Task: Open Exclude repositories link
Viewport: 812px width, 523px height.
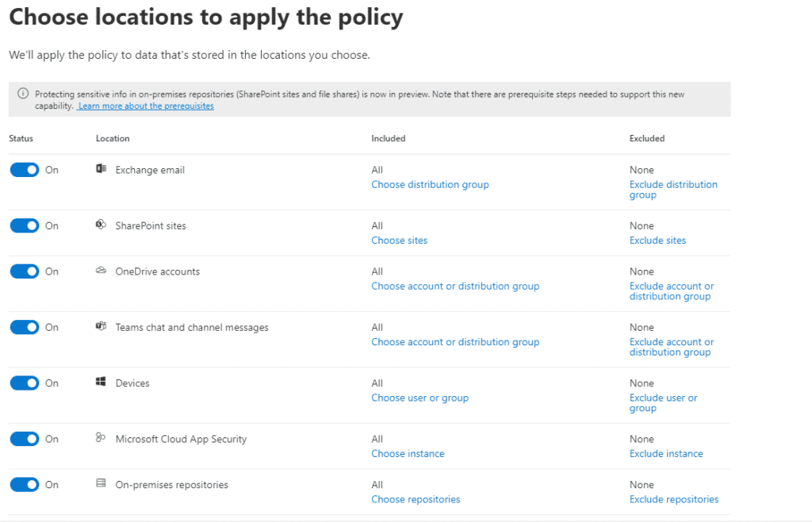Action: click(x=674, y=500)
